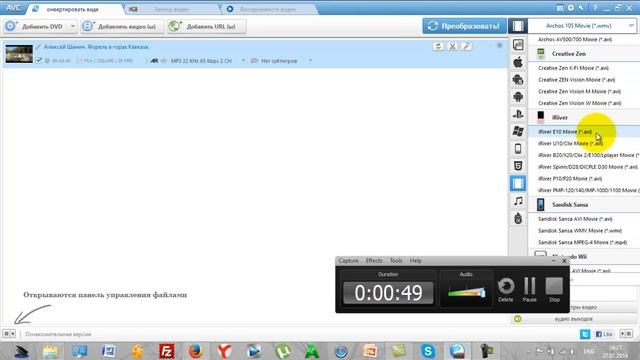Click the Sandisk Sansa group header
This screenshot has width=640, height=360.
tap(584, 204)
